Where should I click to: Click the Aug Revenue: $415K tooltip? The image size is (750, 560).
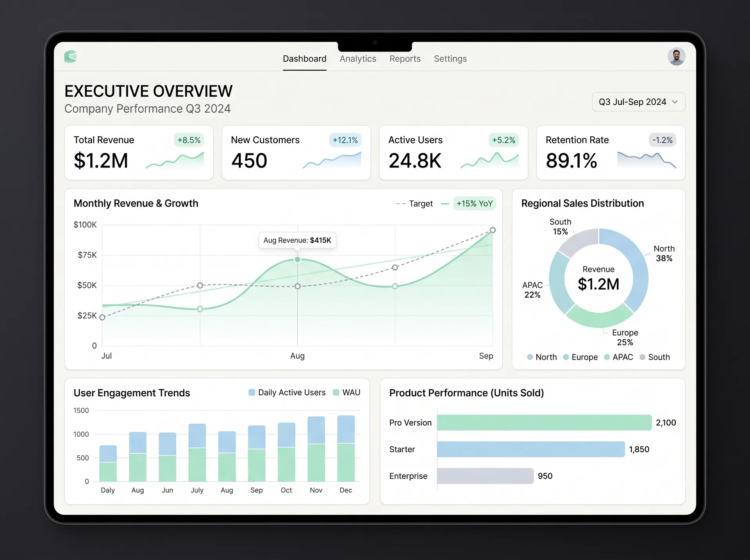(297, 240)
